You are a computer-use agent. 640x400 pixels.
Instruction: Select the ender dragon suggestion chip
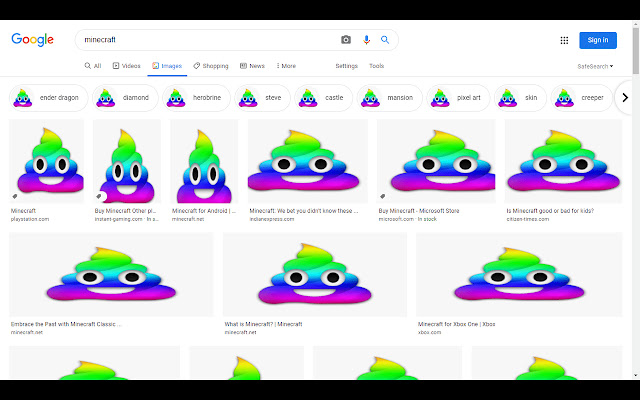click(x=48, y=98)
